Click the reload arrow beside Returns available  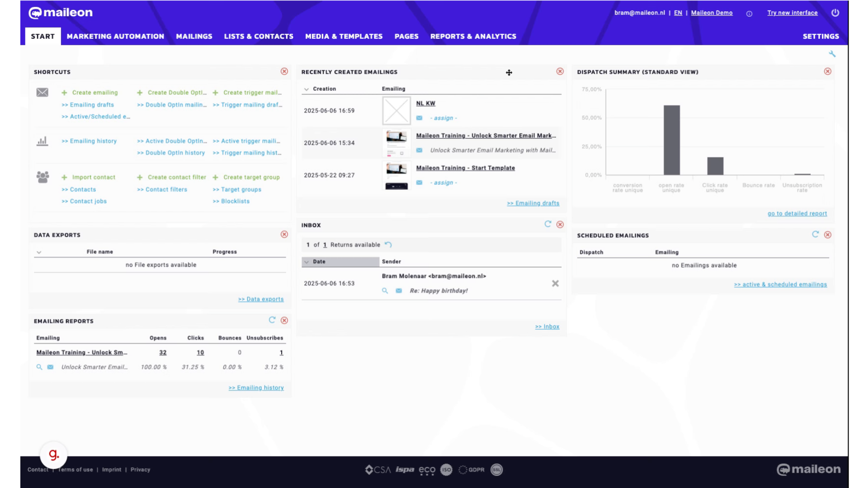pos(388,244)
